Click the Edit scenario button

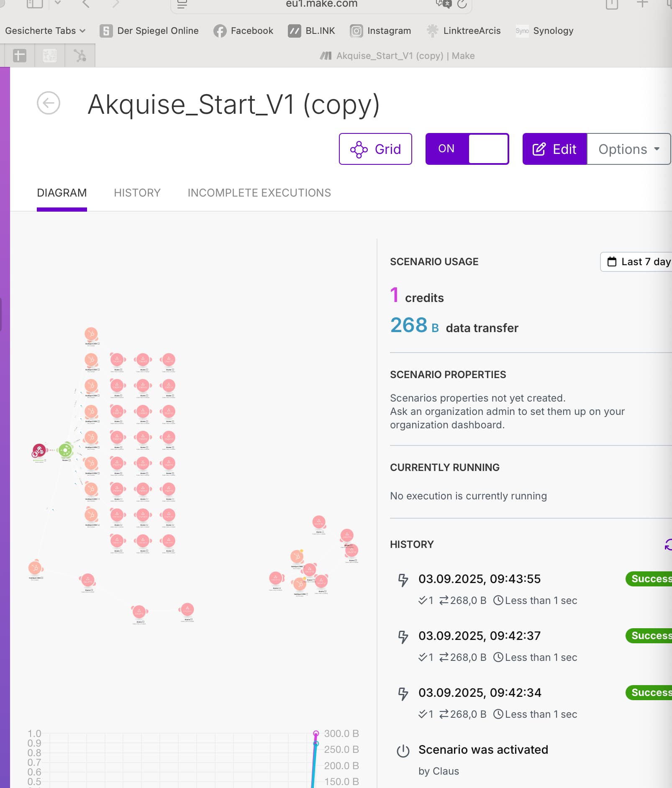tap(554, 149)
